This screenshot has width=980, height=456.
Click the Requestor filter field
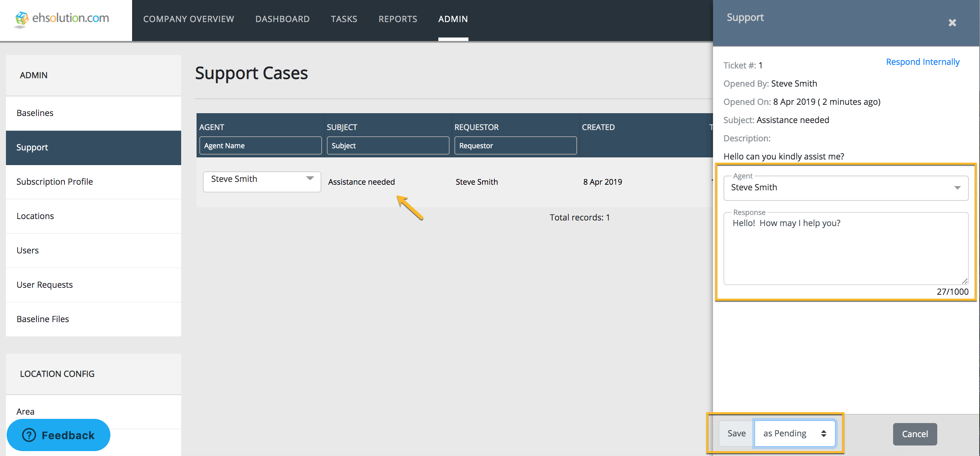click(515, 145)
